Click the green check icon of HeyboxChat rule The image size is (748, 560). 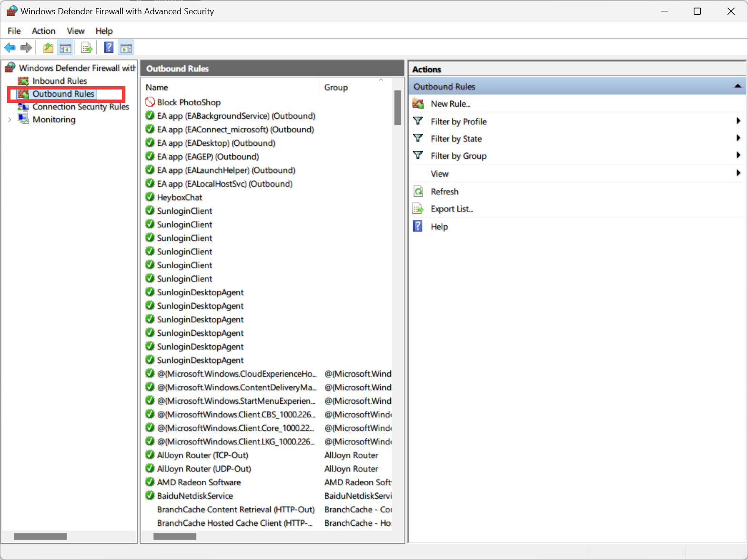click(150, 197)
